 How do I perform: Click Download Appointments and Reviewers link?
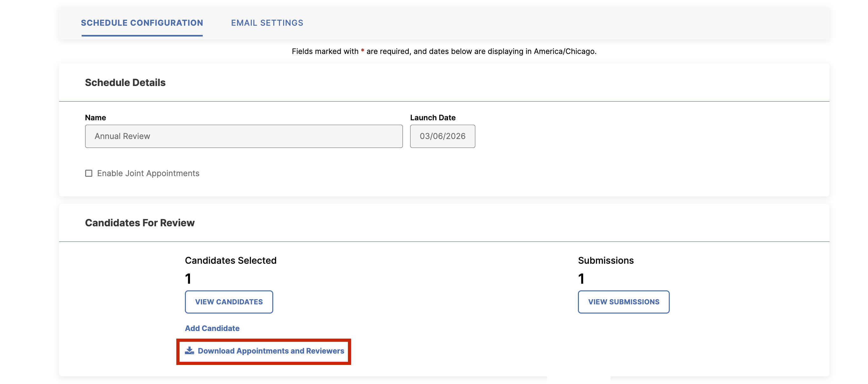click(265, 351)
